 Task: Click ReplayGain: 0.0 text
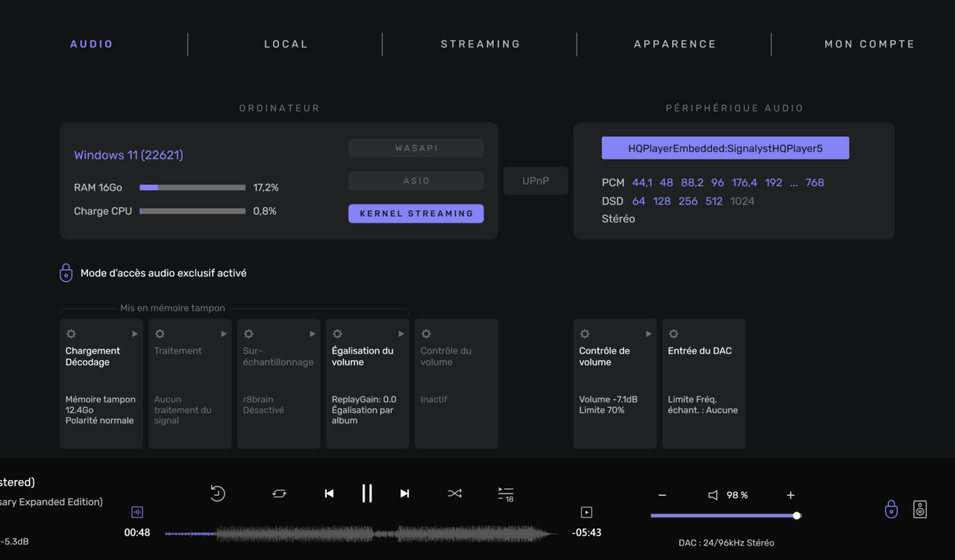coord(364,400)
